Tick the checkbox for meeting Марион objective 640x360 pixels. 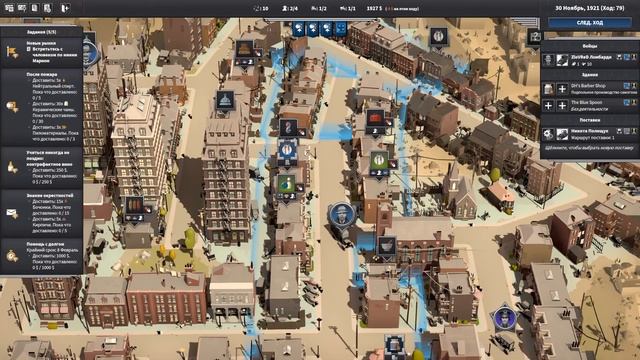29,49
